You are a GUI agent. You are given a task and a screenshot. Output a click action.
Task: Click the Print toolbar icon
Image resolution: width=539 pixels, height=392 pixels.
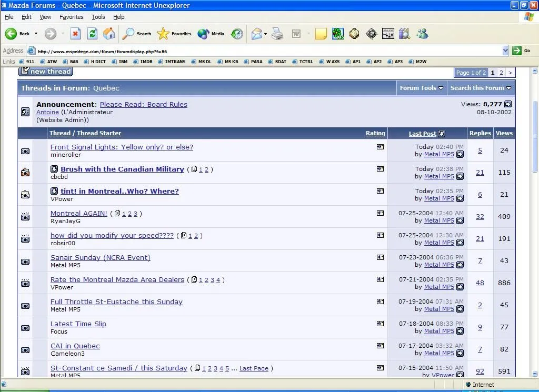pyautogui.click(x=277, y=34)
